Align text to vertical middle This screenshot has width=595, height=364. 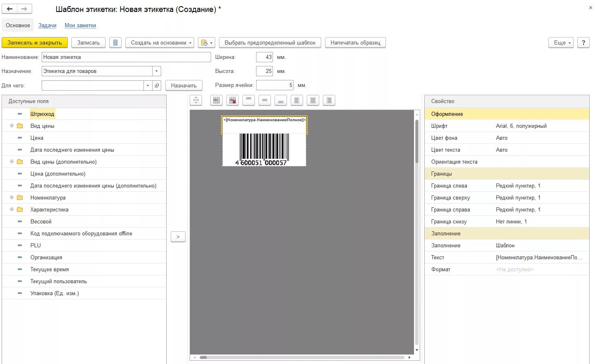pos(265,100)
